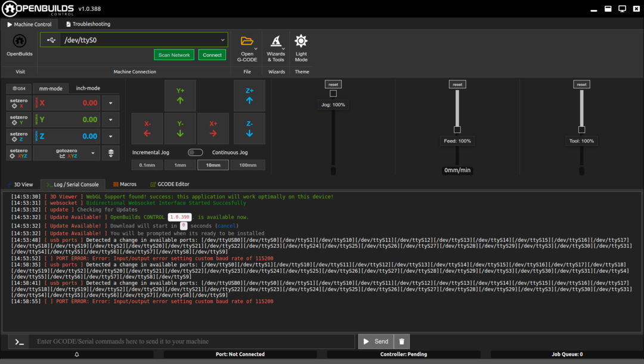
Task: Set Z axis to zero
Action: point(19,136)
